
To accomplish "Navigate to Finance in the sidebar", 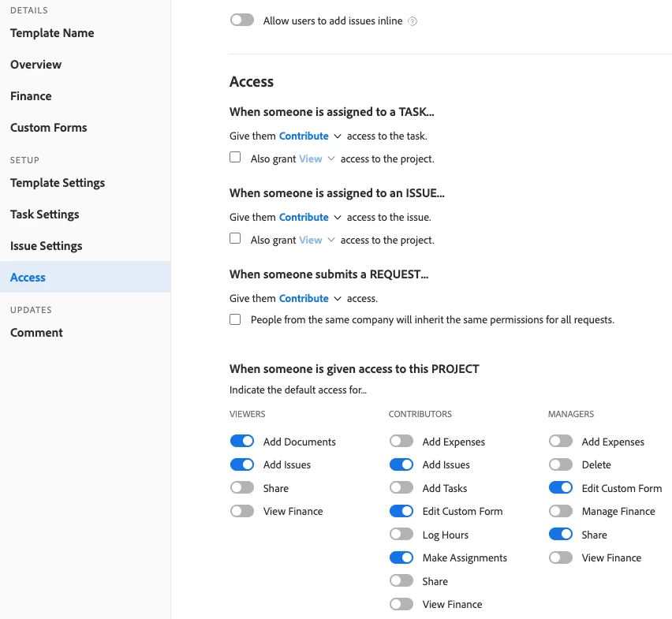I will pos(31,95).
